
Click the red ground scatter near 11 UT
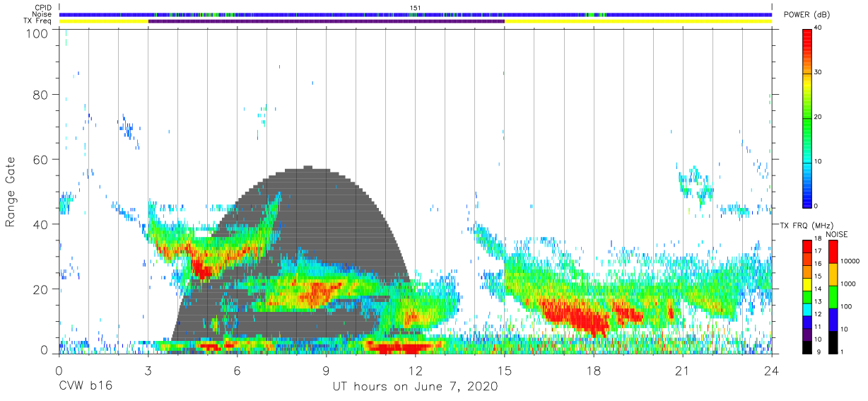[396, 347]
